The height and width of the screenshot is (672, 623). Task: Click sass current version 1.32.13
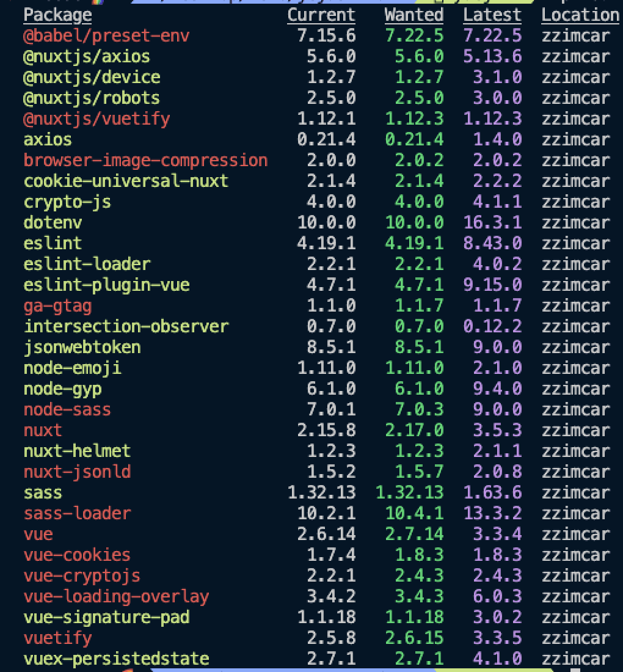[x=321, y=492]
